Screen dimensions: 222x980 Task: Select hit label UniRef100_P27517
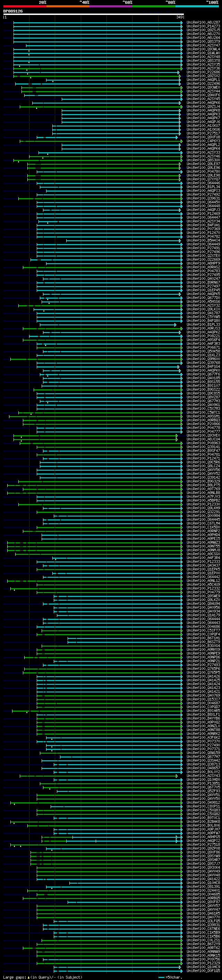tap(203, 133)
